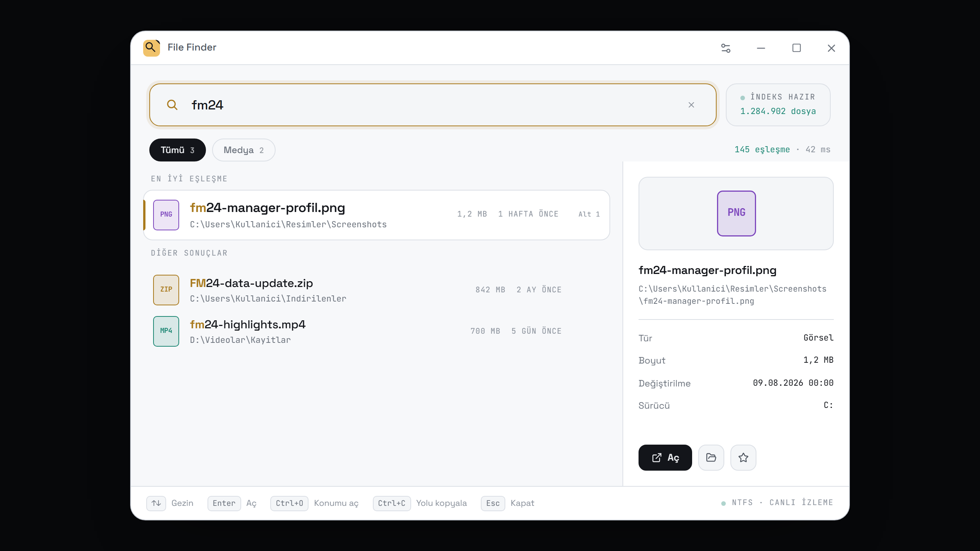
Task: Click the 1,2 MB Boyut value in preview panel
Action: coord(818,360)
